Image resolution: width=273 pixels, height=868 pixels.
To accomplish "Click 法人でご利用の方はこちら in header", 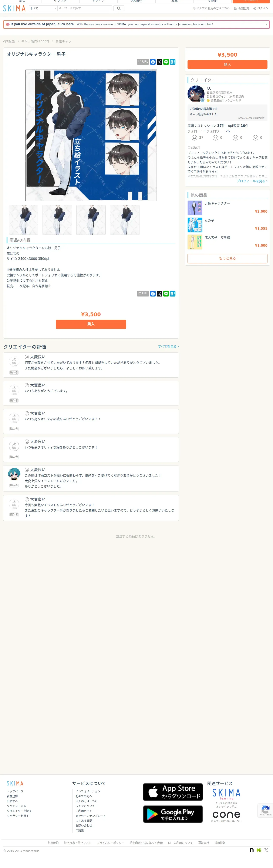I will coord(211,9).
